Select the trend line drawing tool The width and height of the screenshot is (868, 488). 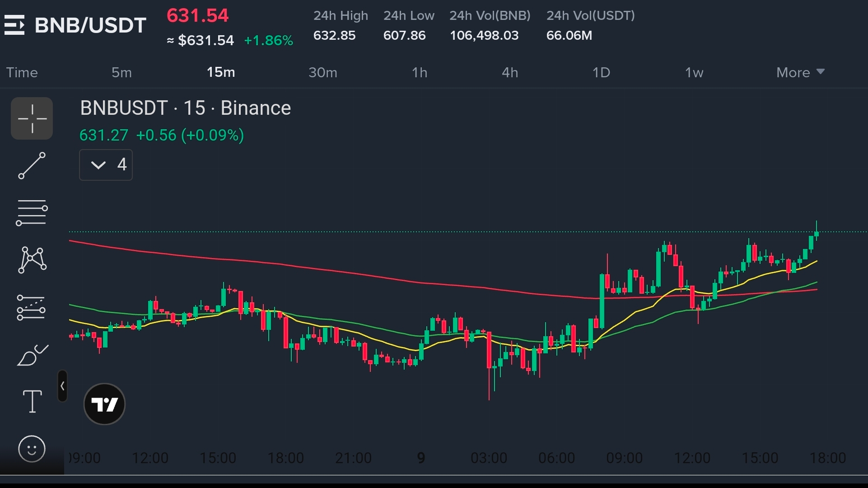point(32,165)
